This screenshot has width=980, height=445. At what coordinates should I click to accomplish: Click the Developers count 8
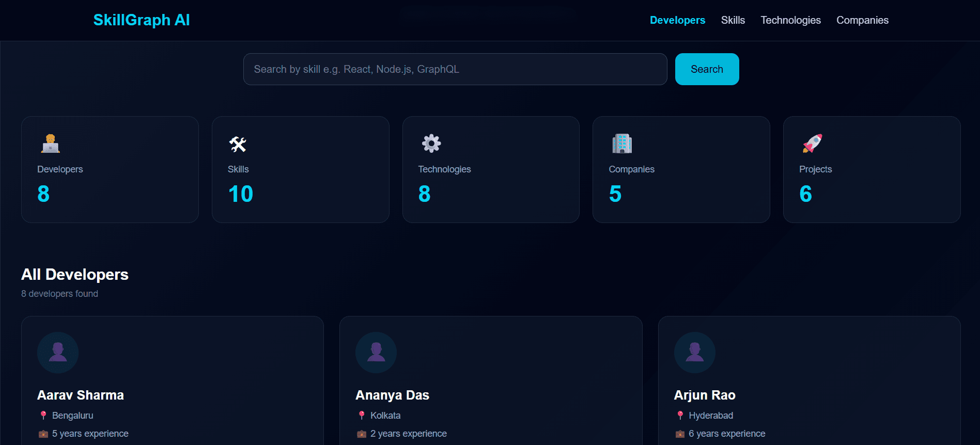click(x=43, y=194)
